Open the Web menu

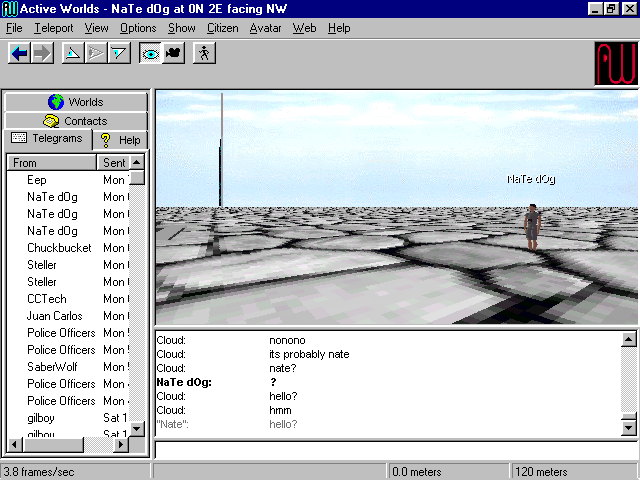(304, 28)
